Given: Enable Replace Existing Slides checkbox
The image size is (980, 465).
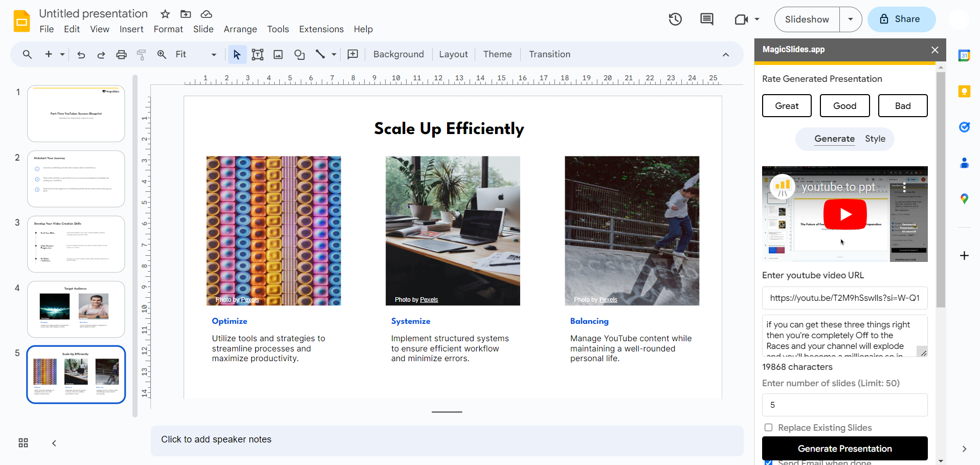Looking at the screenshot, I should pos(768,428).
